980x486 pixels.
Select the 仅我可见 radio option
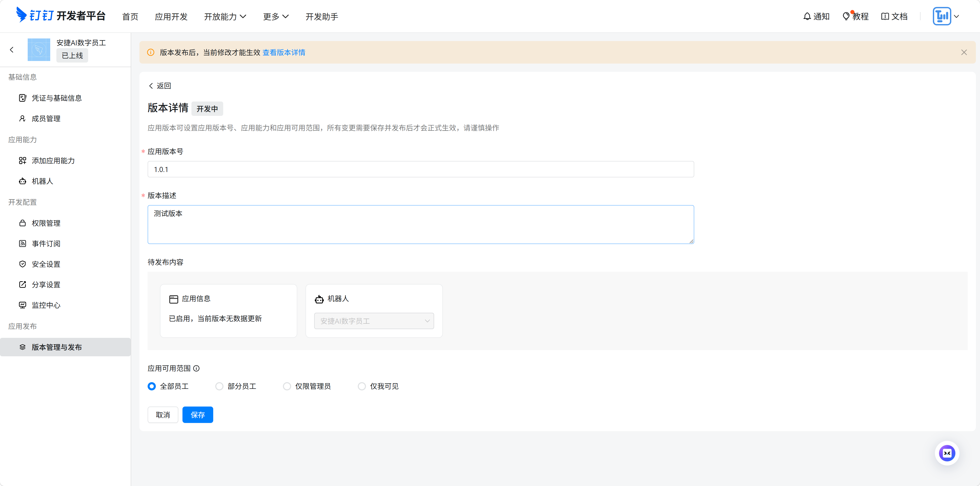[362, 386]
